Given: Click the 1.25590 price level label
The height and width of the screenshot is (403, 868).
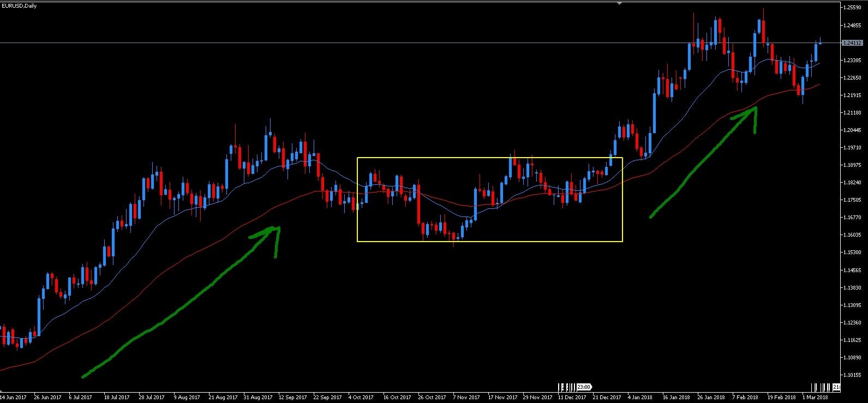Looking at the screenshot, I should [852, 8].
